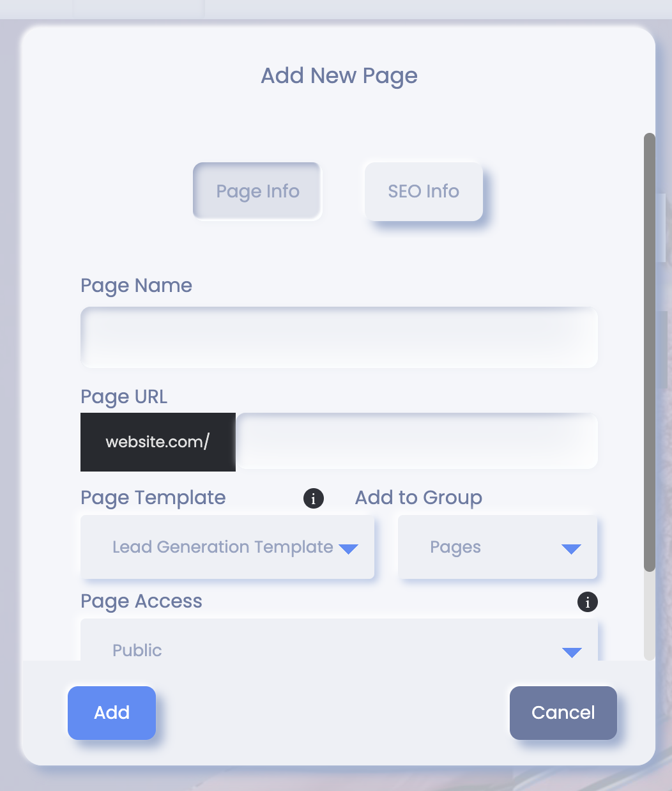Switch to the Page Info tab

pyautogui.click(x=257, y=191)
